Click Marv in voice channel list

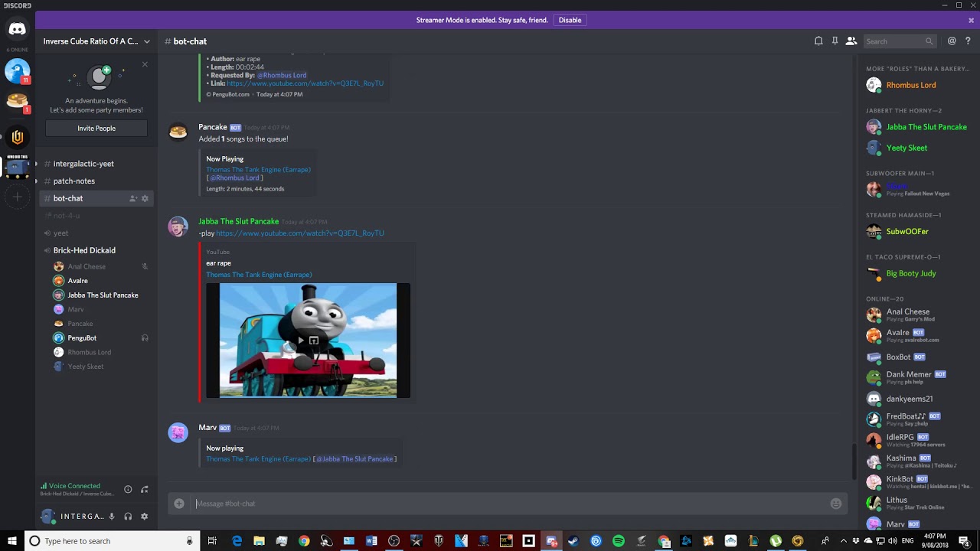(x=76, y=309)
